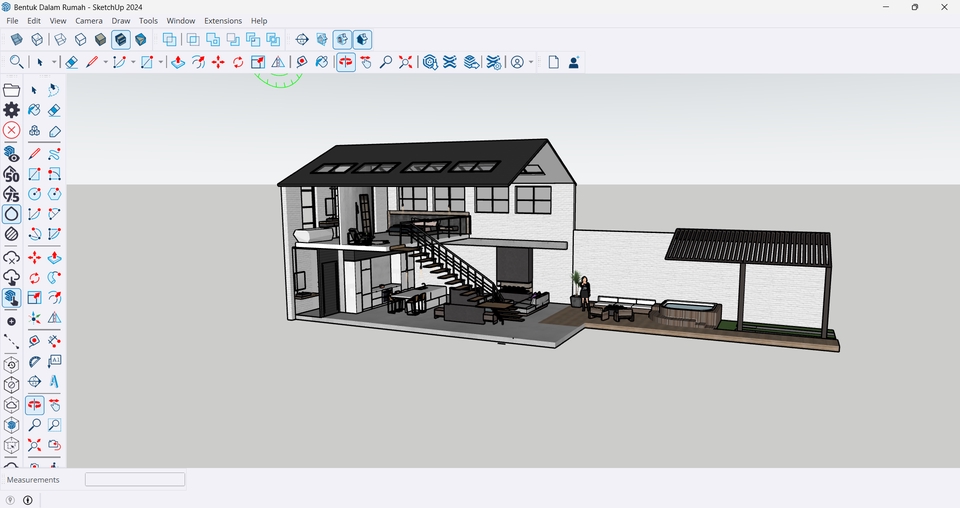Viewport: 960px width, 508px height.
Task: Open the Extensions menu
Action: tap(223, 21)
